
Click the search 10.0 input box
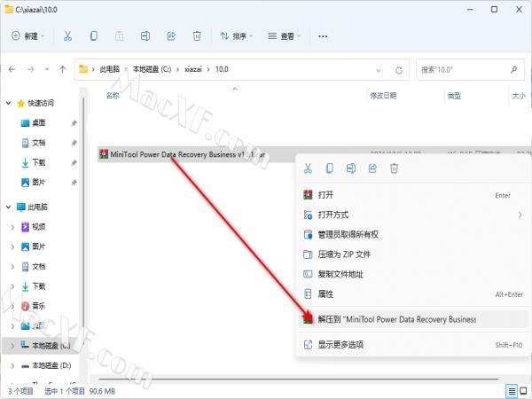pyautogui.click(x=470, y=69)
